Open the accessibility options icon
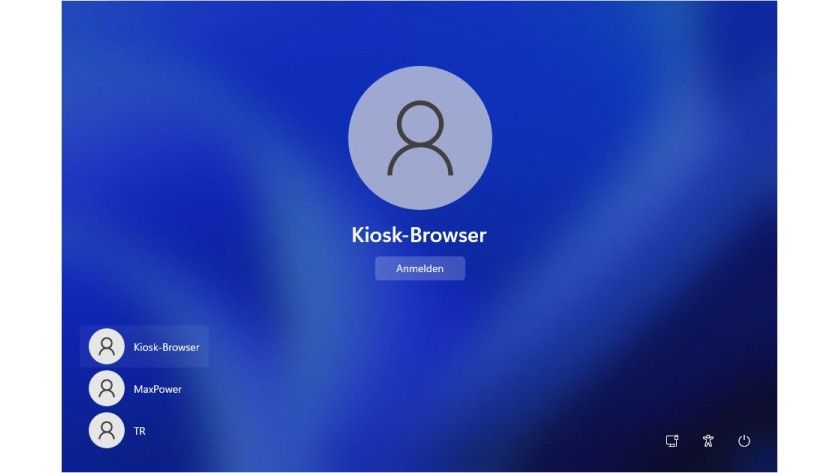The width and height of the screenshot is (840, 473). [708, 441]
